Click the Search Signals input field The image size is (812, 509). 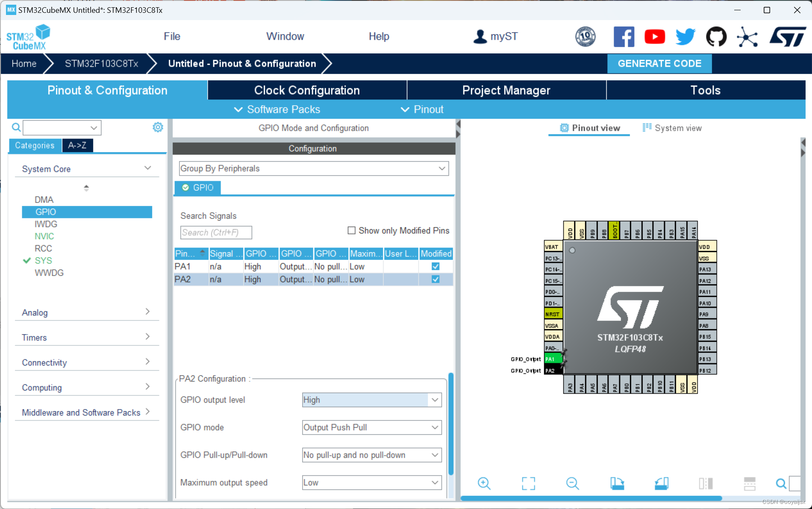(x=216, y=232)
